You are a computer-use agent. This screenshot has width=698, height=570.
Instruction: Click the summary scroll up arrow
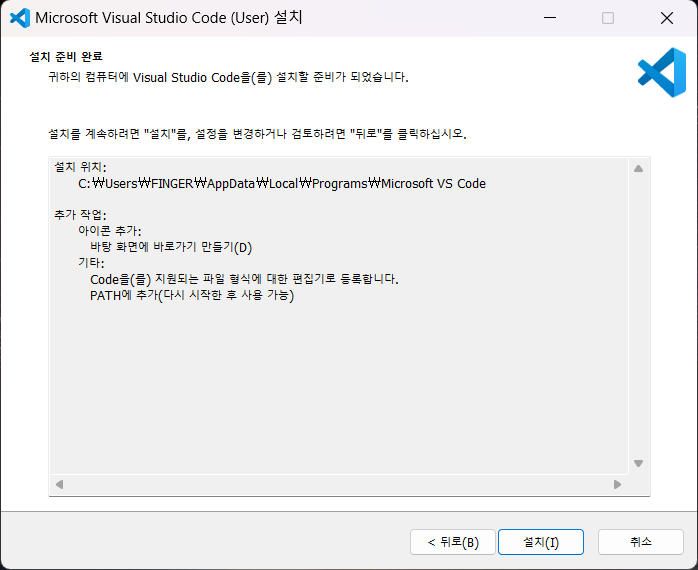tap(638, 168)
